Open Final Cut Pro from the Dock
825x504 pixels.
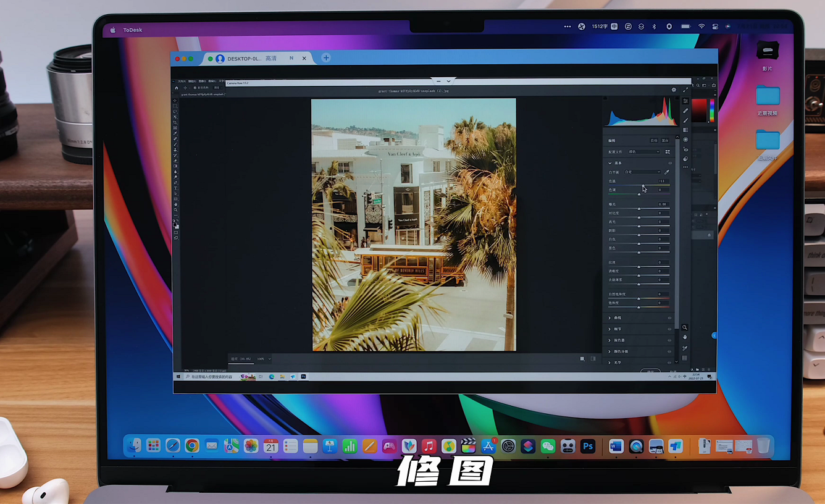(469, 446)
